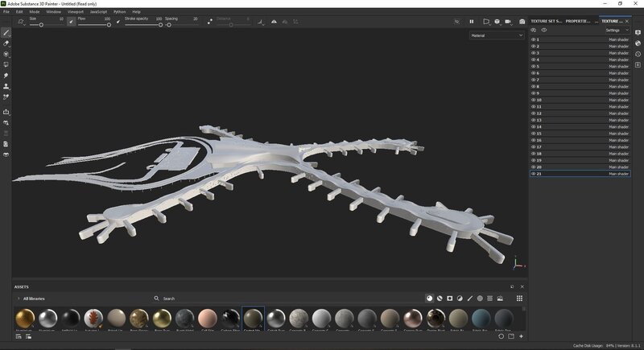
Task: Toggle visibility of texture set 1
Action: 533,39
